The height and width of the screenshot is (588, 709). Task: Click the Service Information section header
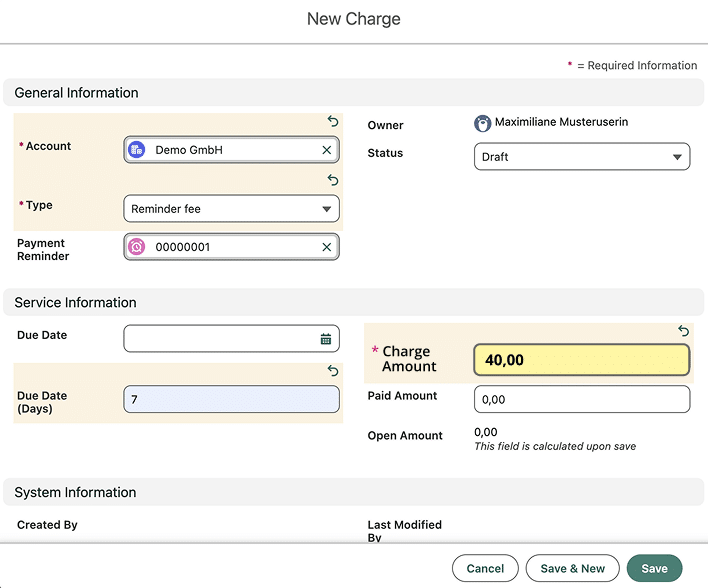coord(353,302)
